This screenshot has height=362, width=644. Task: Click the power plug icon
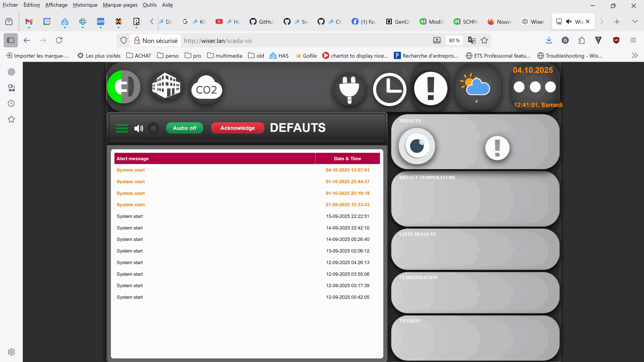tap(349, 89)
